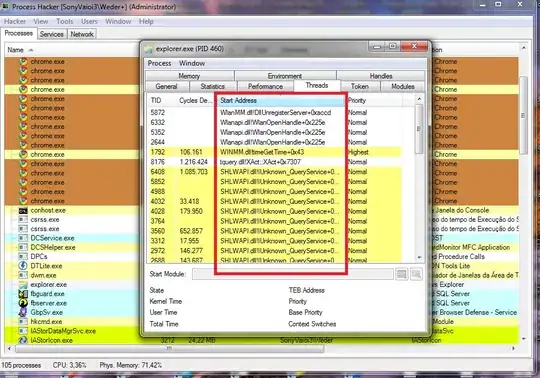Switch to the Services tab
Viewport: 540px width, 378px height.
pos(52,34)
